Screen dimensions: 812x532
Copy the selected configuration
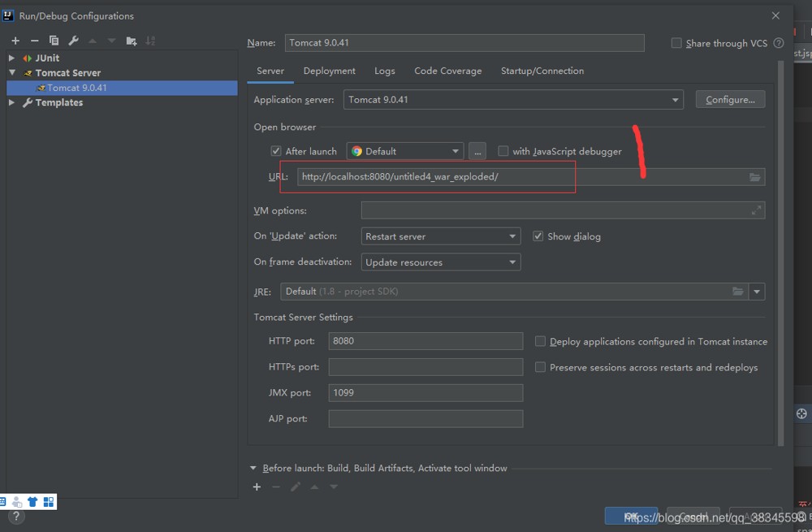[x=54, y=41]
